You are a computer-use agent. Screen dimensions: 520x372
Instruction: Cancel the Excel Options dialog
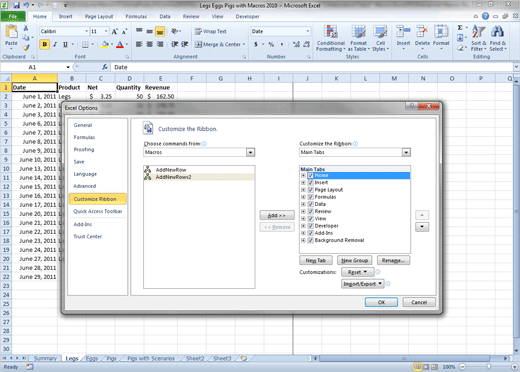click(419, 302)
